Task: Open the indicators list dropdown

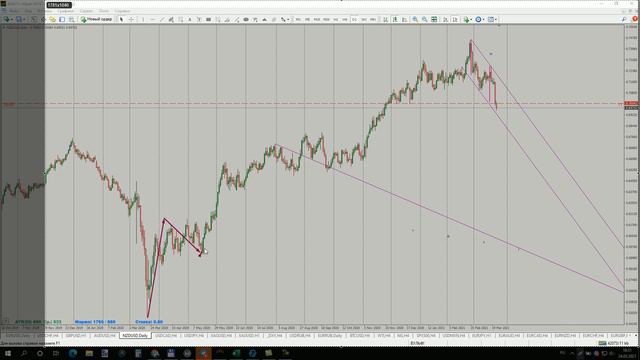Action: pyautogui.click(x=468, y=19)
